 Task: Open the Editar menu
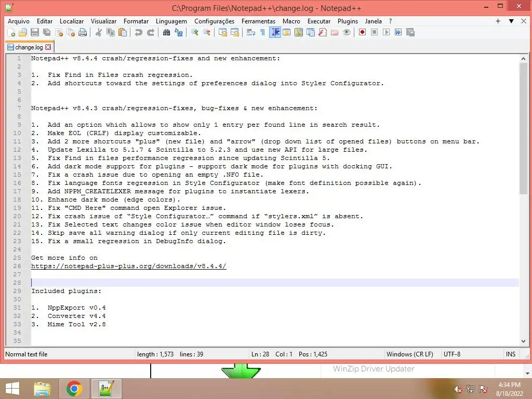[x=45, y=21]
